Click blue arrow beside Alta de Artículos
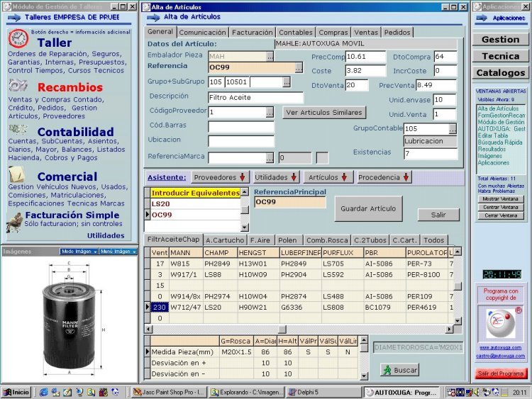Image resolution: width=532 pixels, height=399 pixels. pos(153,17)
